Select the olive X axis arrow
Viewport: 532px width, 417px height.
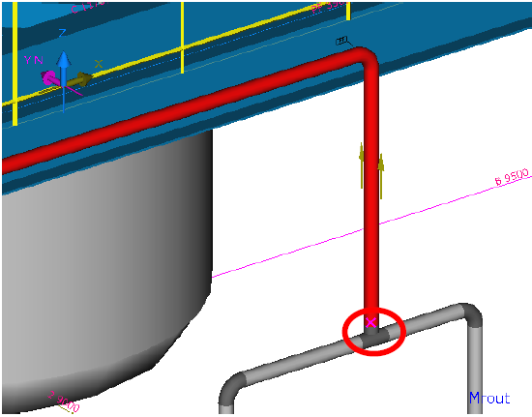[80, 79]
